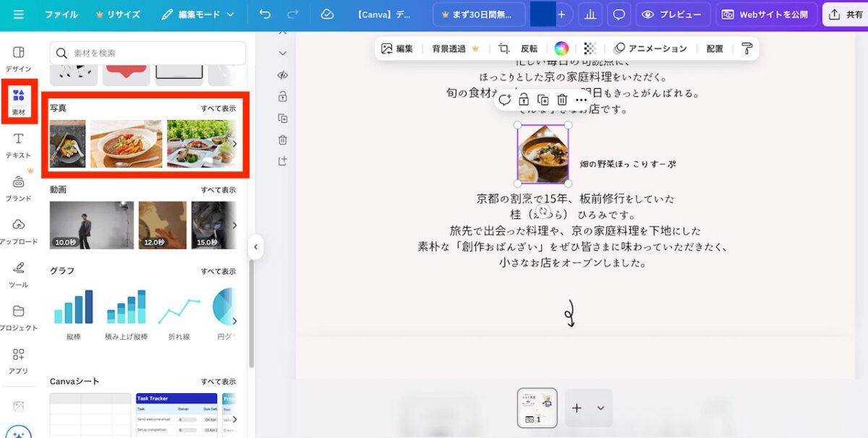The image size is (868, 438).
Task: Click the crop icon in image toolbar
Action: [503, 48]
